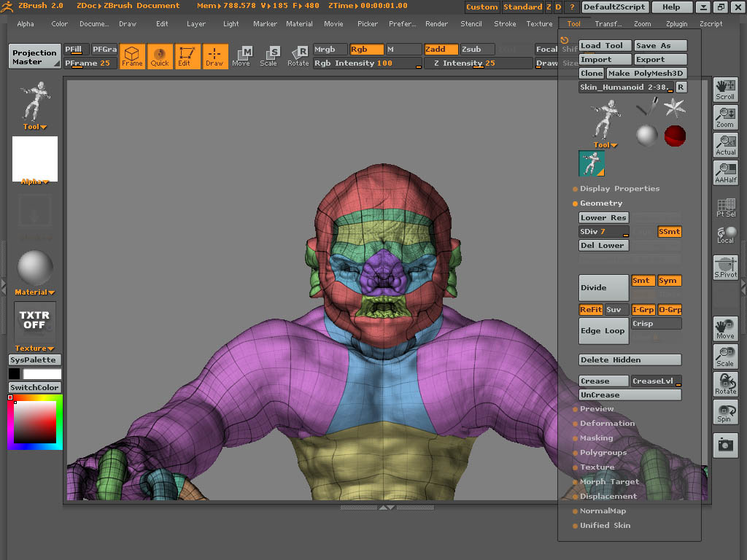Screen dimensions: 747x560
Task: Expand the Deformation section
Action: click(x=607, y=424)
